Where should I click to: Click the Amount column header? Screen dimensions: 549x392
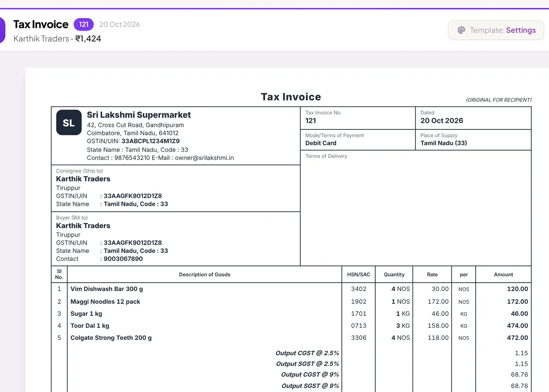(x=504, y=274)
